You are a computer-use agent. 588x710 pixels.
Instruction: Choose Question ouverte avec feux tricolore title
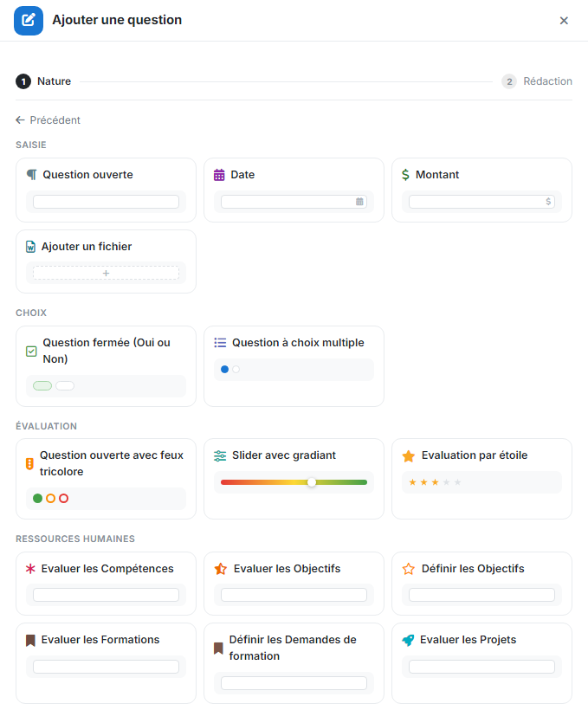point(112,464)
